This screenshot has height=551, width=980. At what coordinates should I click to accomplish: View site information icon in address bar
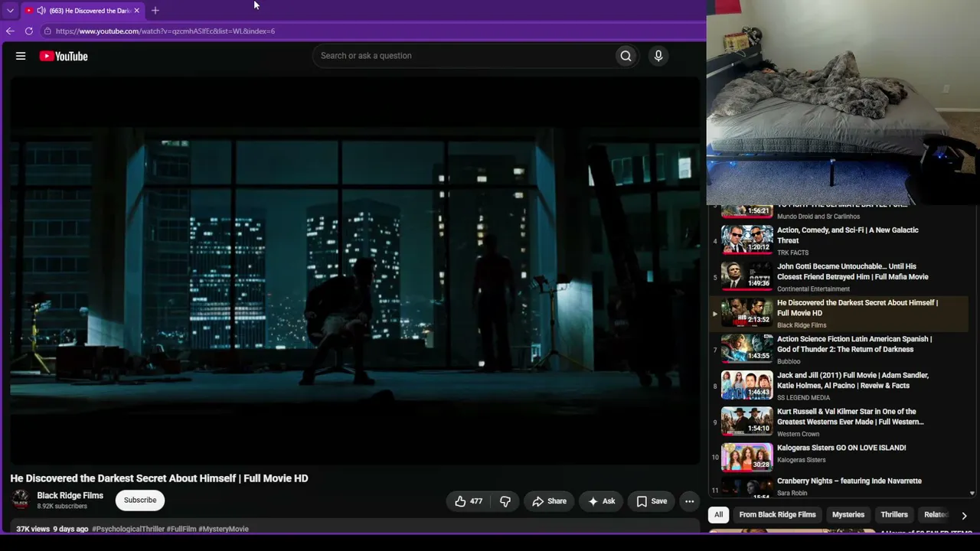(x=47, y=31)
